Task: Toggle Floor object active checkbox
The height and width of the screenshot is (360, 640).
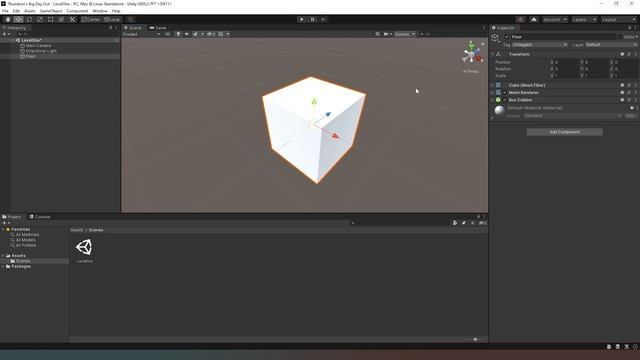Action: click(x=507, y=37)
